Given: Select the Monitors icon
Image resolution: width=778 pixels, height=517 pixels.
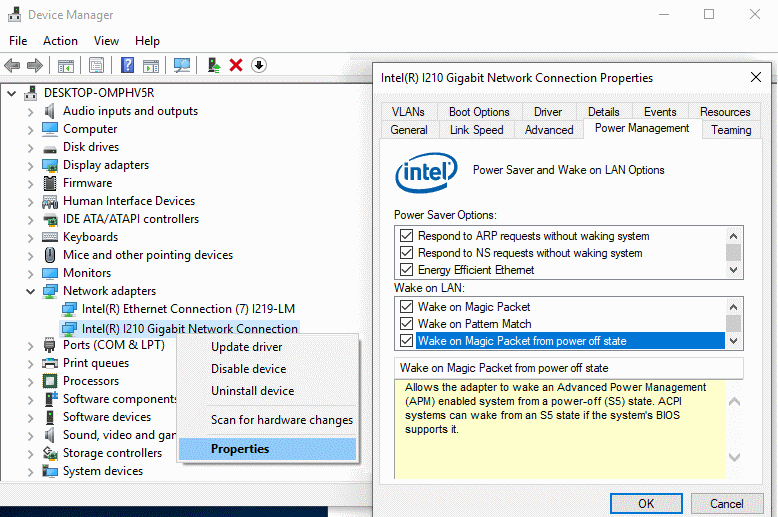Looking at the screenshot, I should pos(50,273).
